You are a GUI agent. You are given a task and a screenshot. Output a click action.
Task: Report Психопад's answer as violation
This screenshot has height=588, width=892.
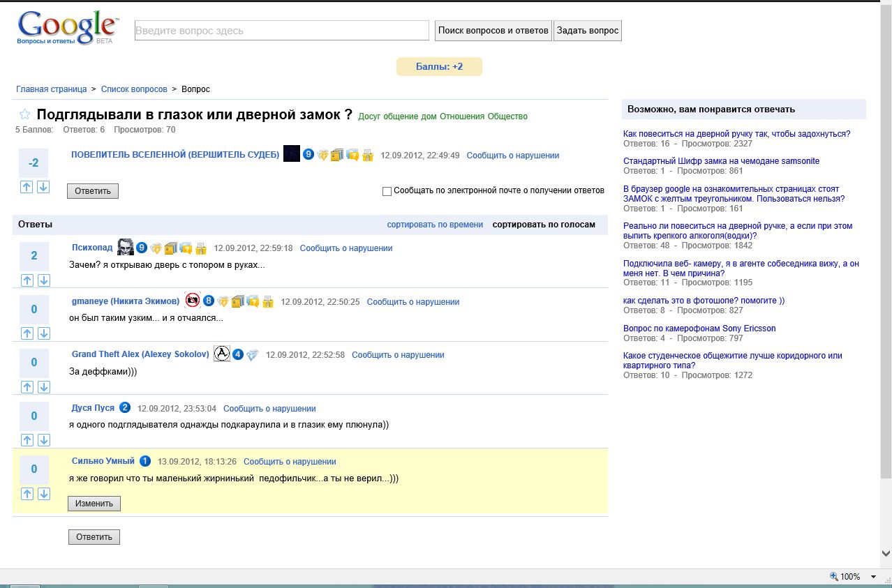click(x=346, y=248)
